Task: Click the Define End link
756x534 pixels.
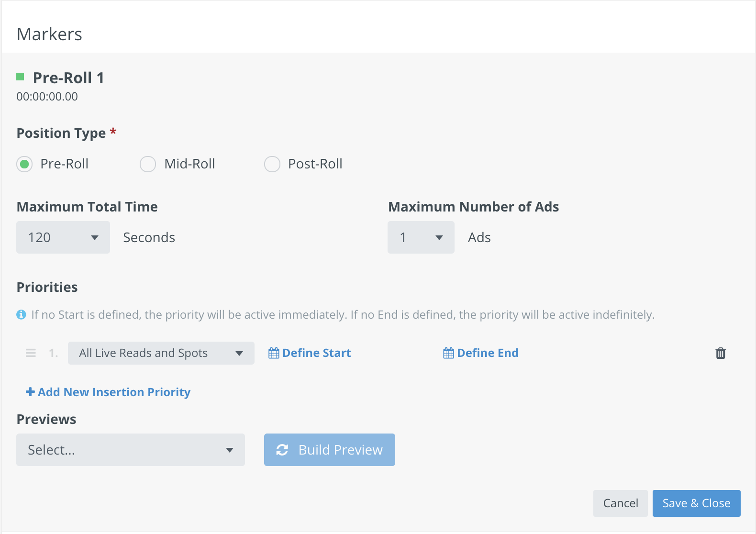Action: tap(488, 353)
